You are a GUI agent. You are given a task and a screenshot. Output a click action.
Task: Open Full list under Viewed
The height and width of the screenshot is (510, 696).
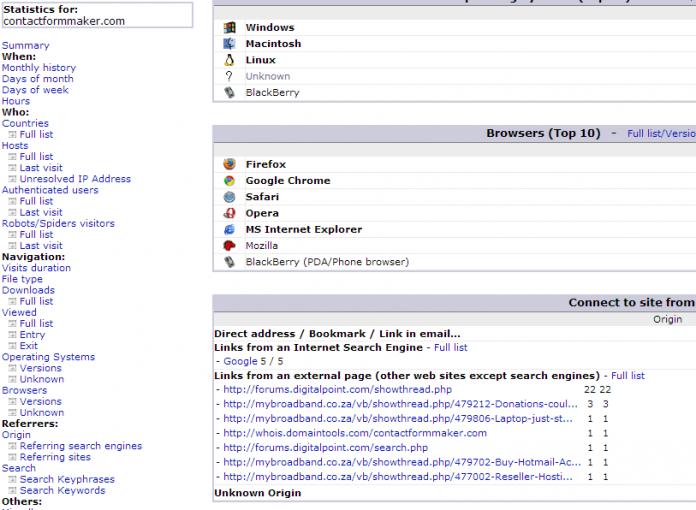(x=36, y=323)
